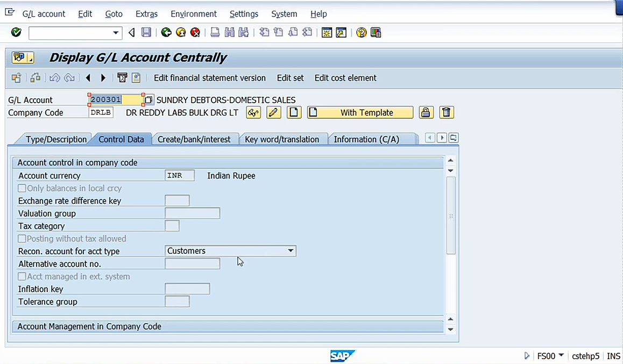Click the Last Page icon
Viewport: 623px width, 364px height.
click(x=307, y=32)
